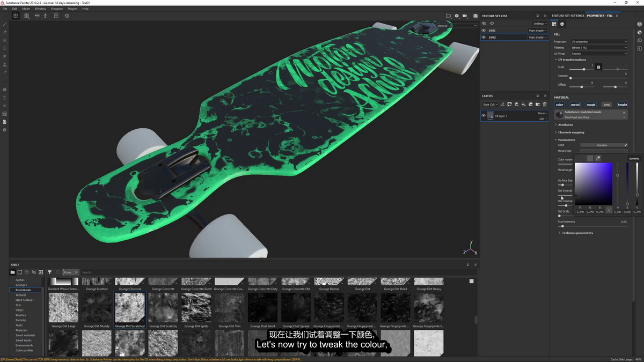The width and height of the screenshot is (644, 362).
Task: Click the eyedropper in color picker popup
Action: tap(598, 158)
